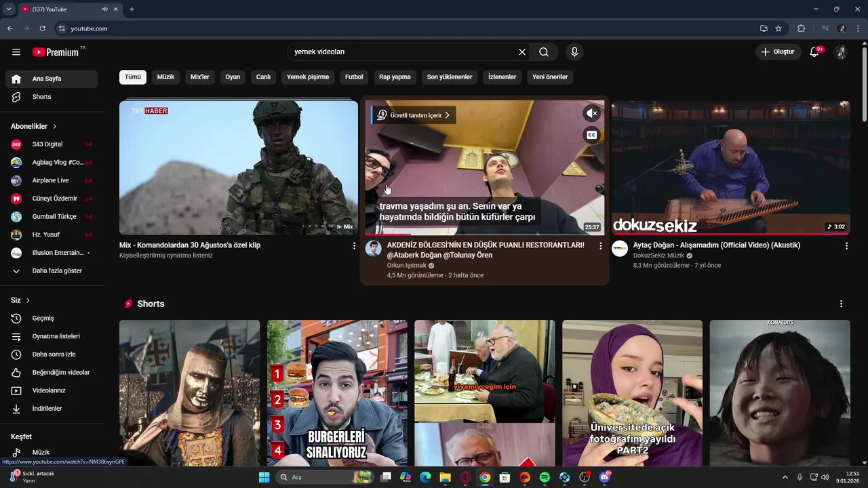Open Spotify from the taskbar

coord(545,477)
